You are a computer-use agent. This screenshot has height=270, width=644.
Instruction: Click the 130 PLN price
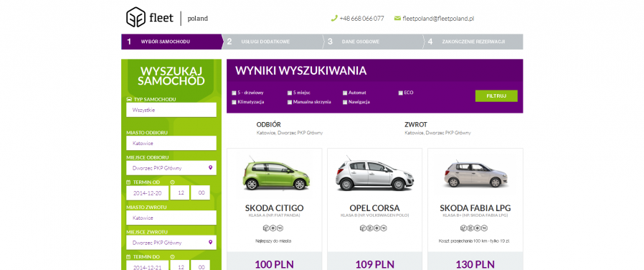point(475,264)
